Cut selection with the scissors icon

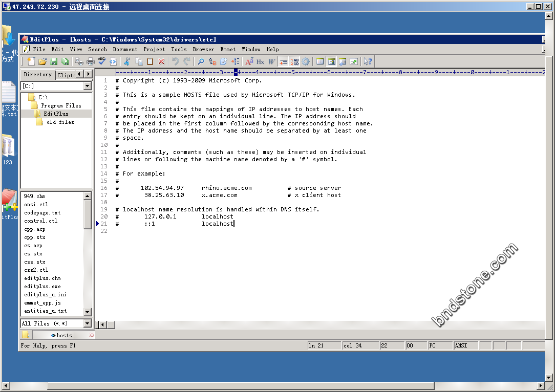tap(127, 61)
